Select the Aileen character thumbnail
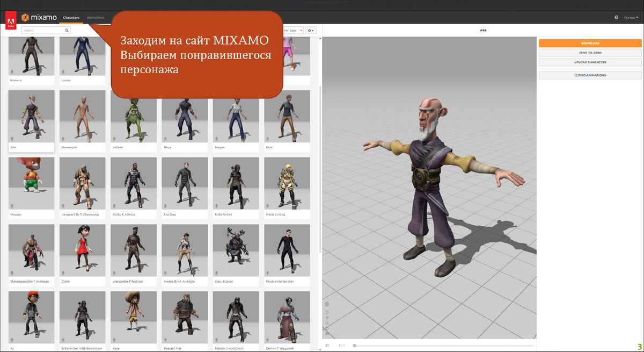 (x=134, y=120)
